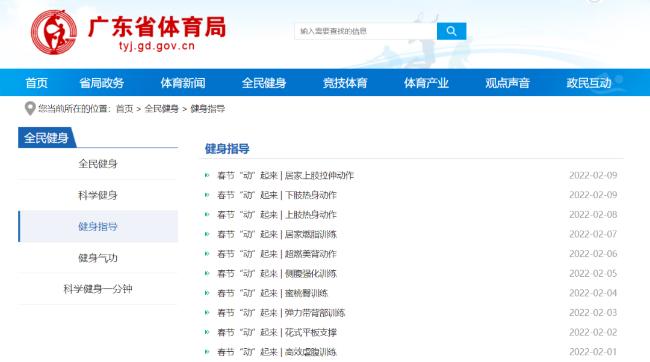
Task: Open article 居家上肢拉伸动作
Action: click(286, 175)
